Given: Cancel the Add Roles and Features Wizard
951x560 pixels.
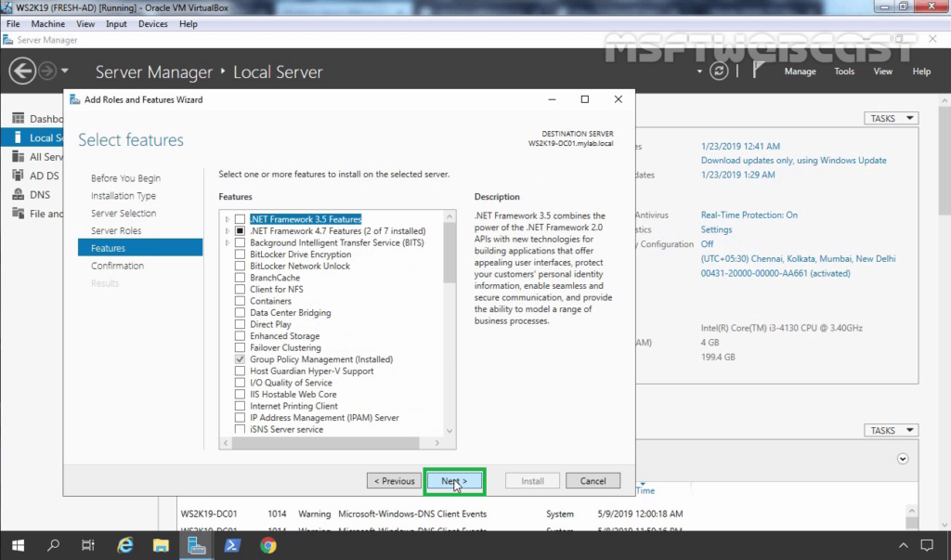Looking at the screenshot, I should click(593, 480).
